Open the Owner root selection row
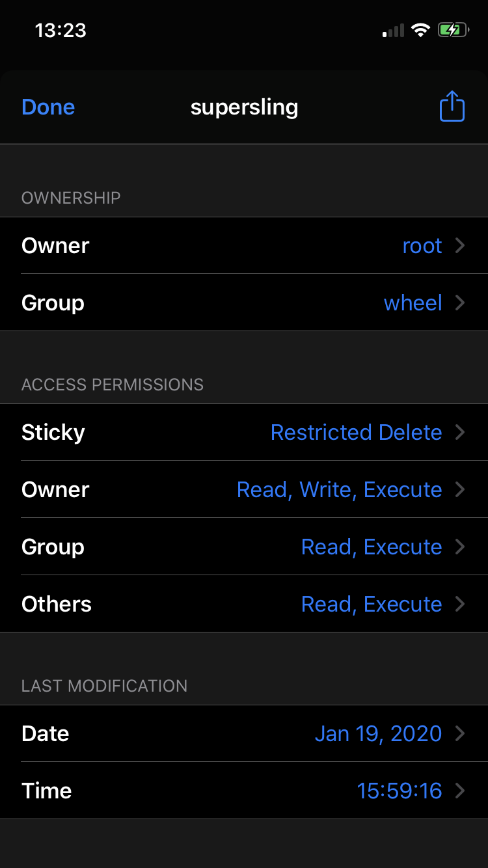The height and width of the screenshot is (868, 488). point(244,245)
